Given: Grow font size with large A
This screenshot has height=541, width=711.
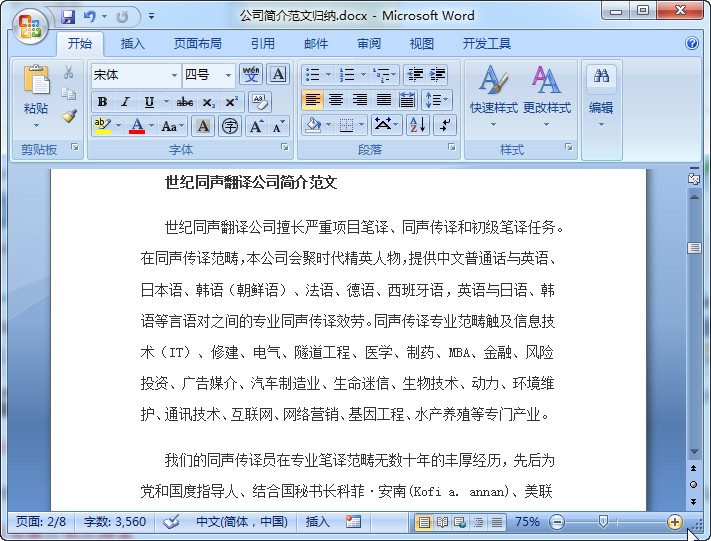Looking at the screenshot, I should coord(256,126).
